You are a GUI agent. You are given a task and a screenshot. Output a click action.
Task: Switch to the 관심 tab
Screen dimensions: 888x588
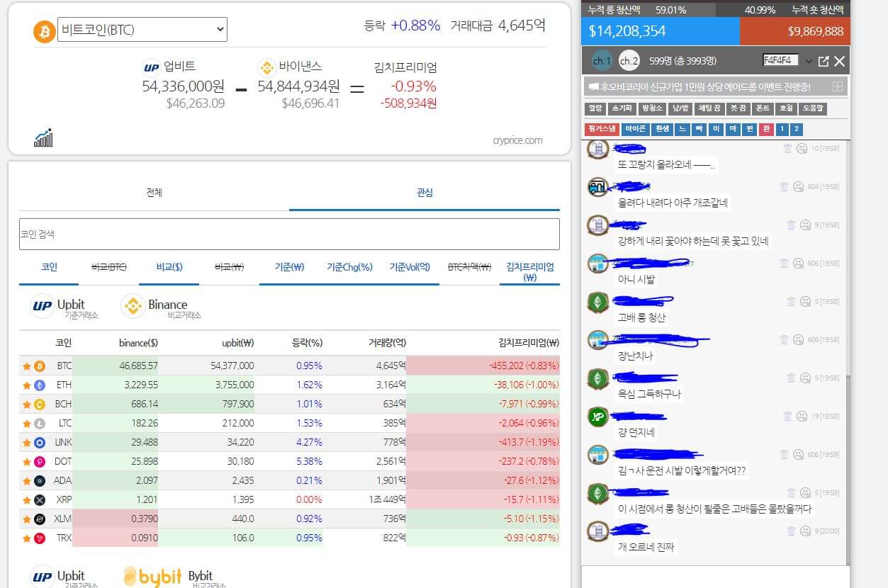coord(425,193)
